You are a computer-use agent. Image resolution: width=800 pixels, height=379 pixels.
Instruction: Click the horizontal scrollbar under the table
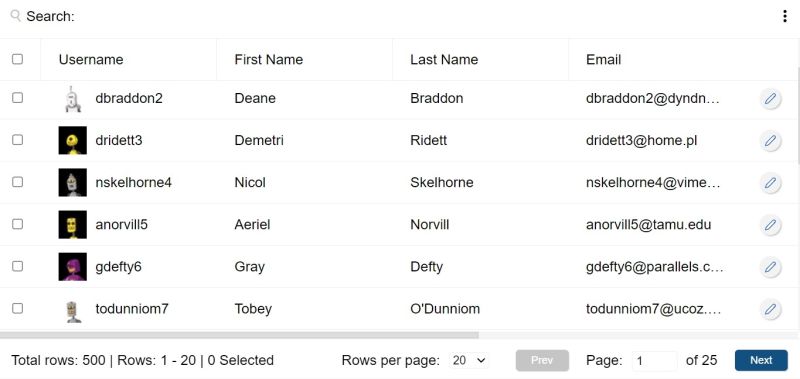coord(239,335)
